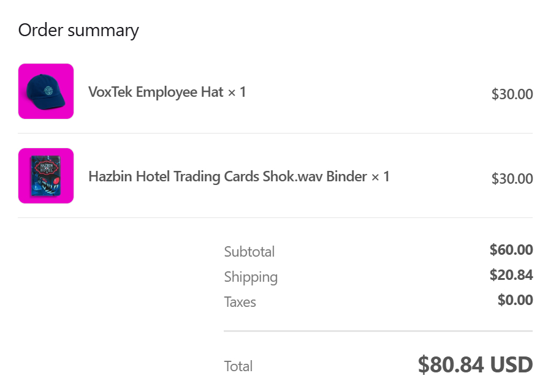Click the $80.84 USD total amount

(475, 365)
